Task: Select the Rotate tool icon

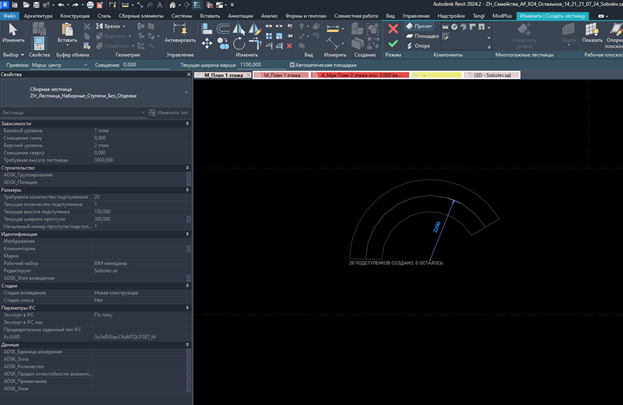Action: tap(239, 43)
